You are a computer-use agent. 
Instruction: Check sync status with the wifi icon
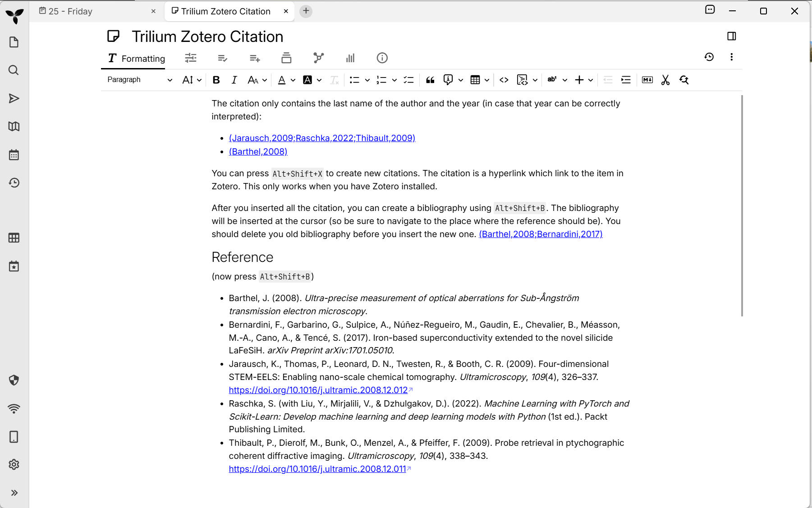click(x=14, y=408)
